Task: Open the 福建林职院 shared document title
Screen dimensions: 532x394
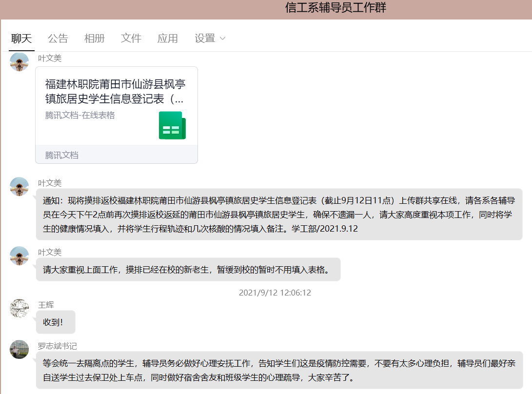Action: (115, 91)
